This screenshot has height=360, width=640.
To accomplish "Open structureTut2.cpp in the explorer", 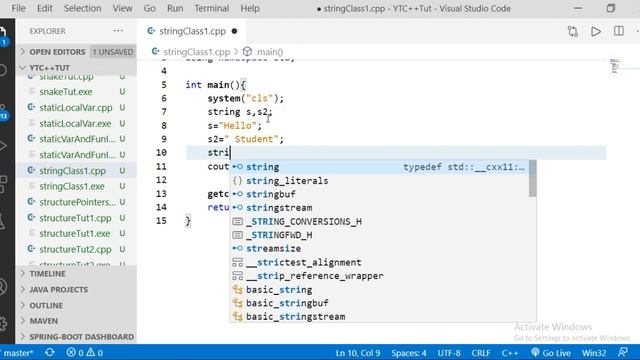I will point(76,249).
